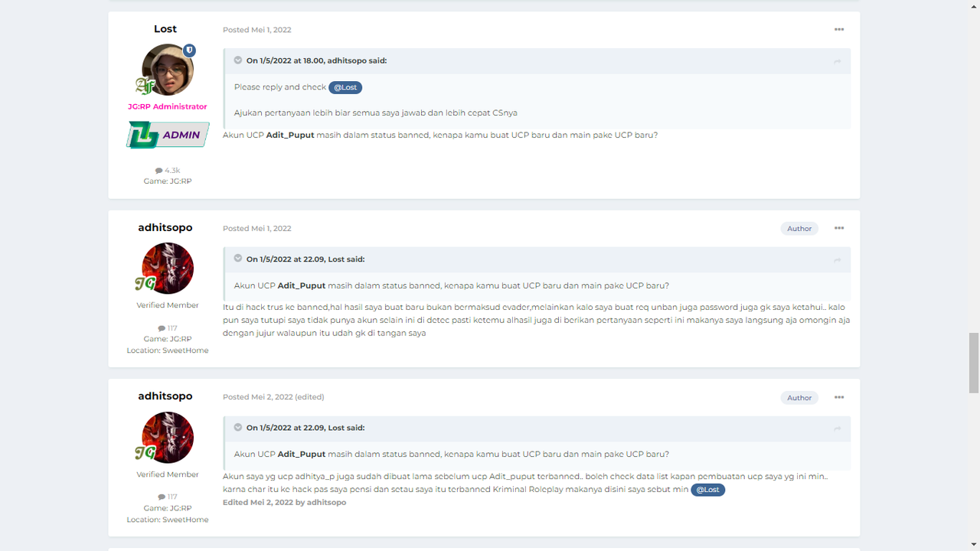Click the moderator shield badge on Lost's avatar
Viewport: 980px width, 551px height.
tap(189, 51)
